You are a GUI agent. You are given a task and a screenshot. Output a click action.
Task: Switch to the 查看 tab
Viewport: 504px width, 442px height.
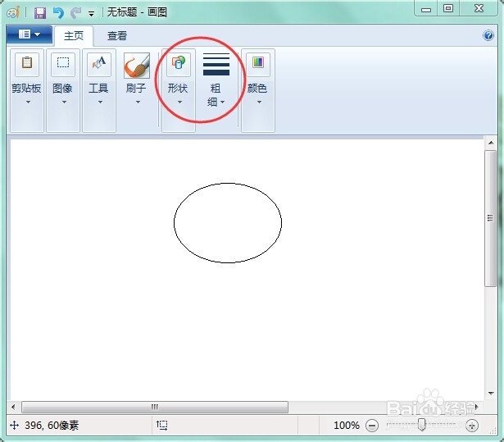coord(117,36)
